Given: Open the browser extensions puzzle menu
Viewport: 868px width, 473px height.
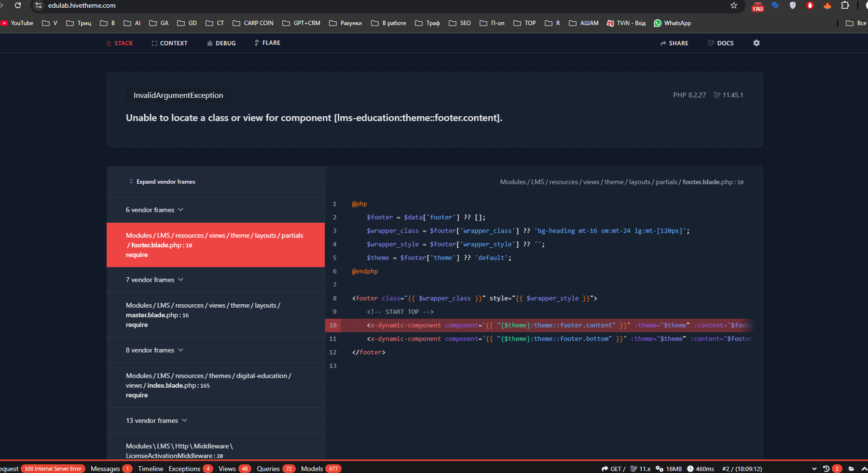Looking at the screenshot, I should pos(845,5).
